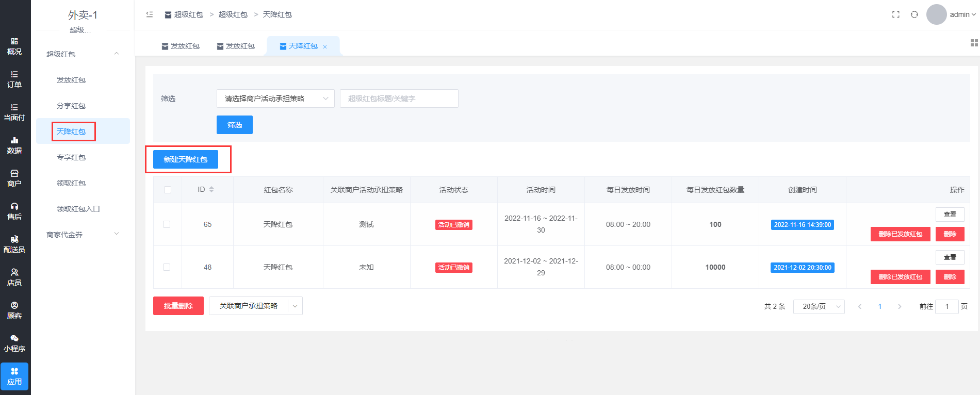Collapse the 超级红包 menu group
The image size is (980, 395).
coord(117,54)
